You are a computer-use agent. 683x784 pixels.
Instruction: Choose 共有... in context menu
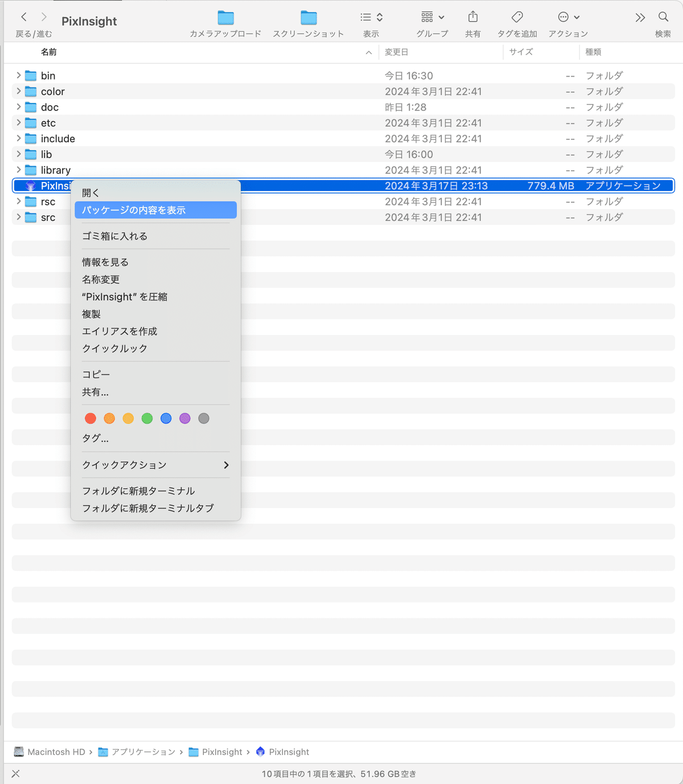[155, 392]
